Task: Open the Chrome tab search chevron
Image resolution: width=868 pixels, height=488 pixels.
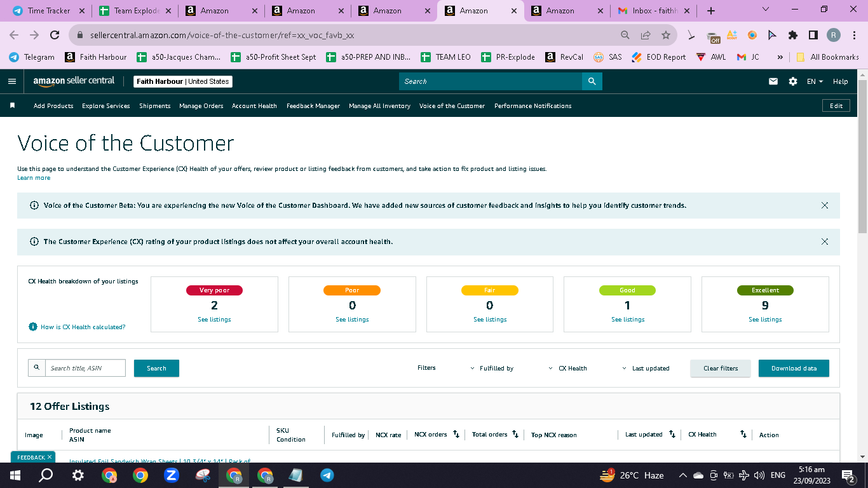Action: point(765,10)
